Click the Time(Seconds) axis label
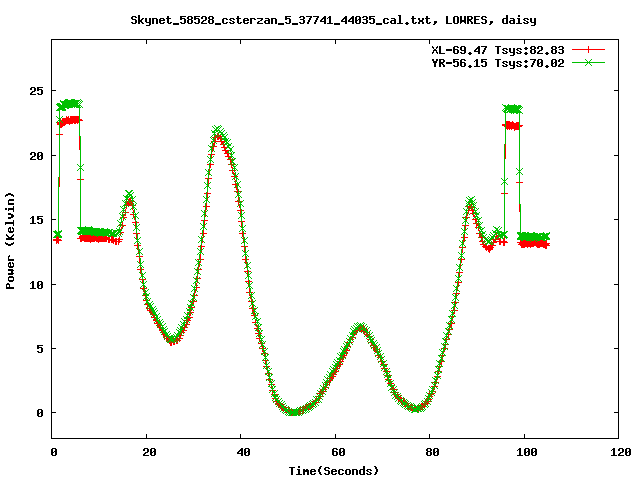 (333, 471)
